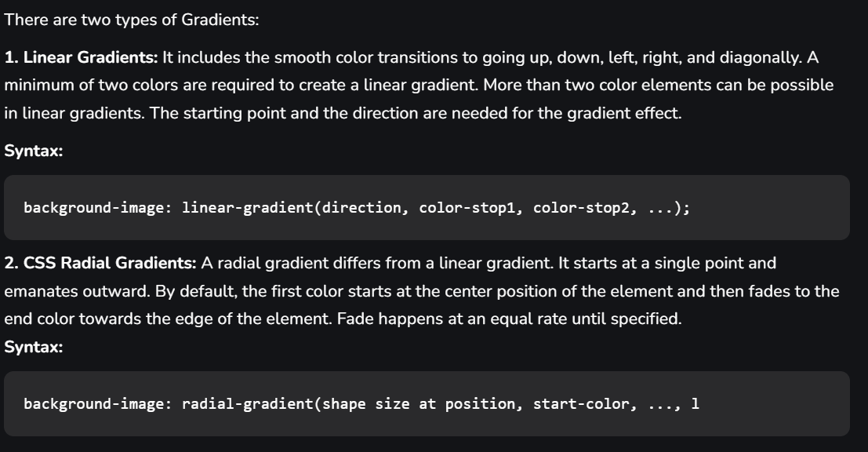Click "color-stop1" in the code snippet
This screenshot has width=868, height=452.
click(467, 208)
